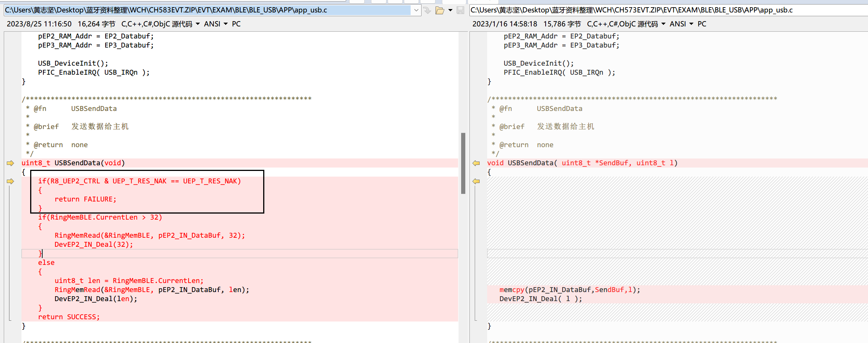Click the left pane save disk icon
The width and height of the screenshot is (868, 343).
[460, 10]
